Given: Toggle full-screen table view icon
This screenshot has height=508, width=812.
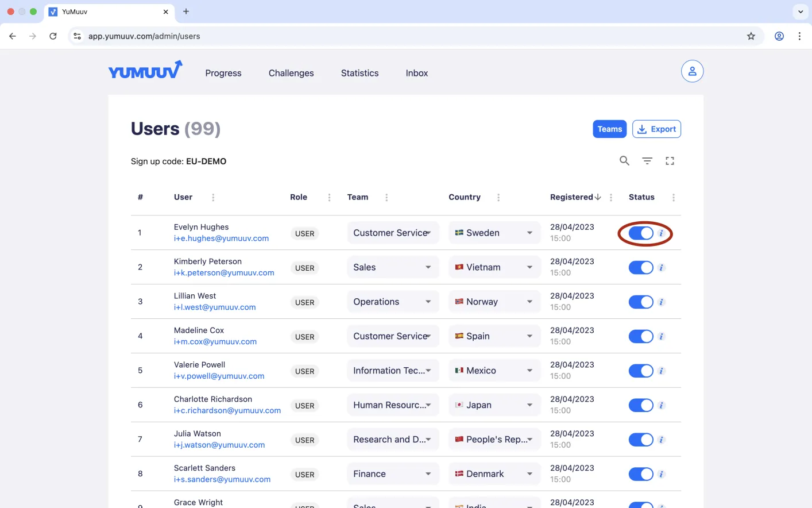Looking at the screenshot, I should [x=670, y=161].
